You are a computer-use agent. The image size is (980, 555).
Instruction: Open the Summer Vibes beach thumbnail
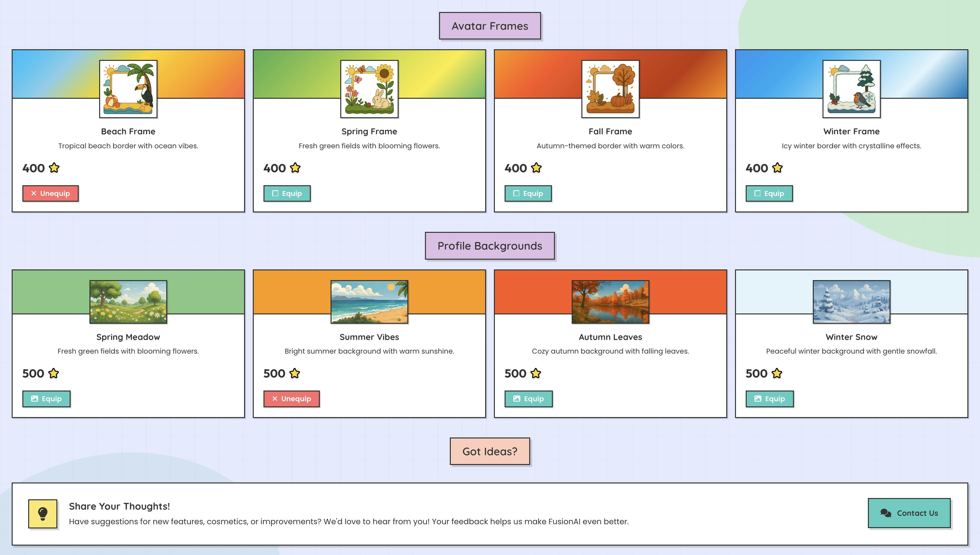pos(369,302)
